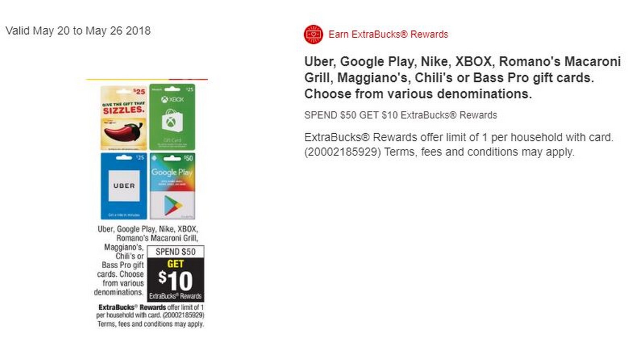Click the ad's small-print ExtraBucks Rewards terms
The width and height of the screenshot is (644, 342).
pyautogui.click(x=150, y=315)
